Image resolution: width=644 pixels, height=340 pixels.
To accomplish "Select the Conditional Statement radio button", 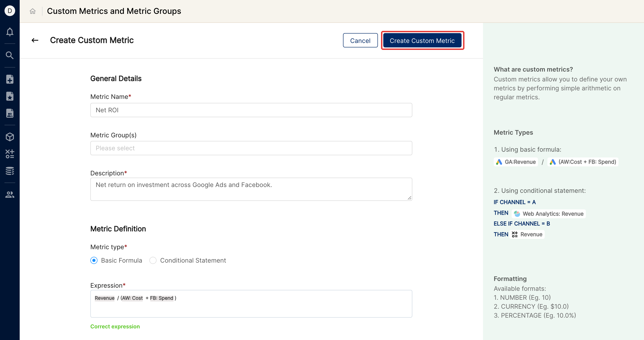I will [x=153, y=260].
